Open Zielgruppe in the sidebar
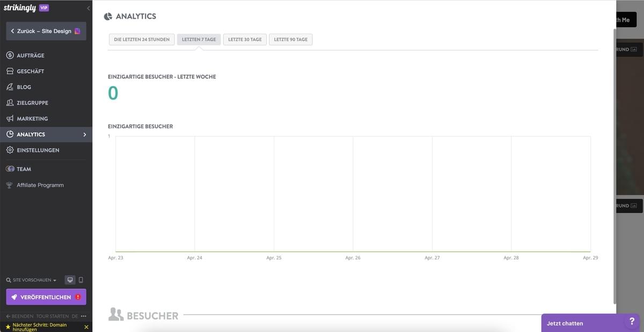This screenshot has width=644, height=332. (9, 102)
